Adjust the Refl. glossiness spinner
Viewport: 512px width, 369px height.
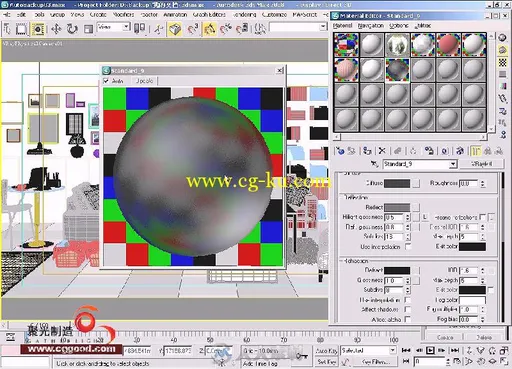click(407, 227)
